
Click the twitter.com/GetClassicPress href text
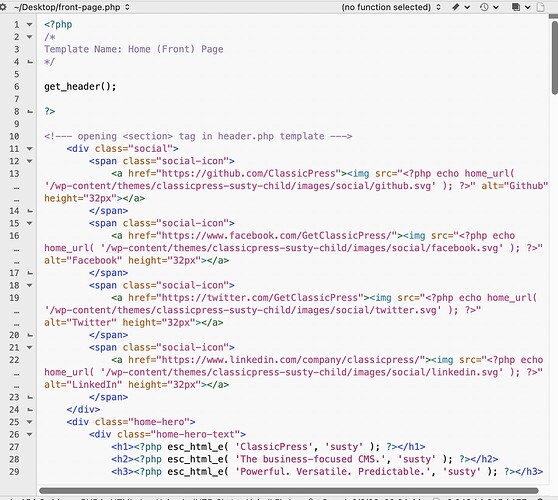click(x=263, y=298)
